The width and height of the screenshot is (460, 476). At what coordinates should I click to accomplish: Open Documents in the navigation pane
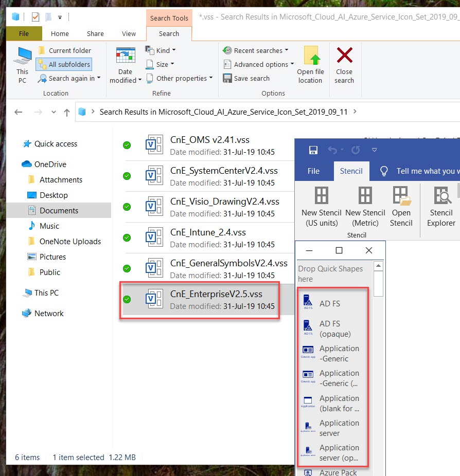59,211
